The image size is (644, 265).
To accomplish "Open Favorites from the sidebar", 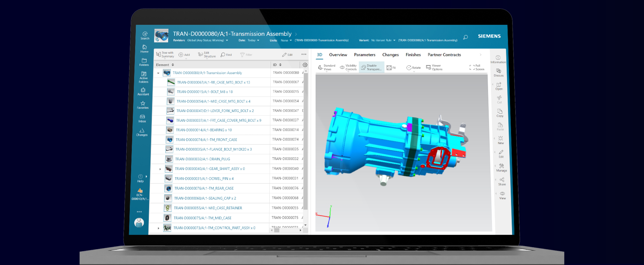I will pyautogui.click(x=143, y=105).
